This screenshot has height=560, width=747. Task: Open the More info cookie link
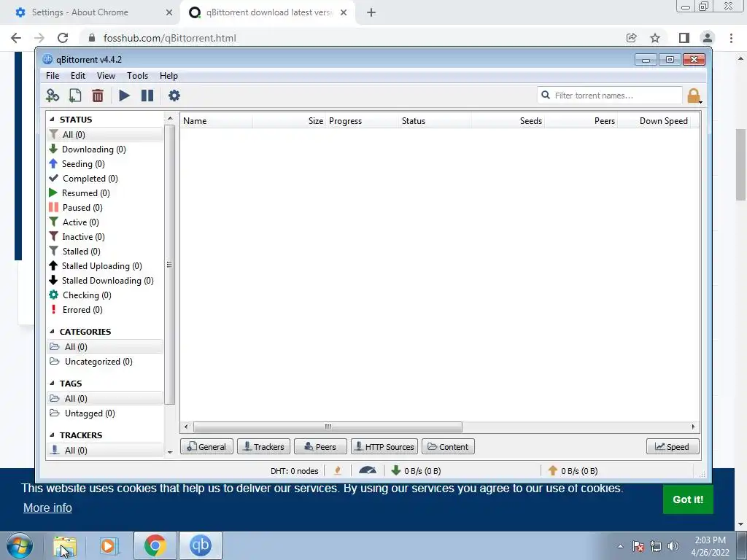pyautogui.click(x=47, y=507)
